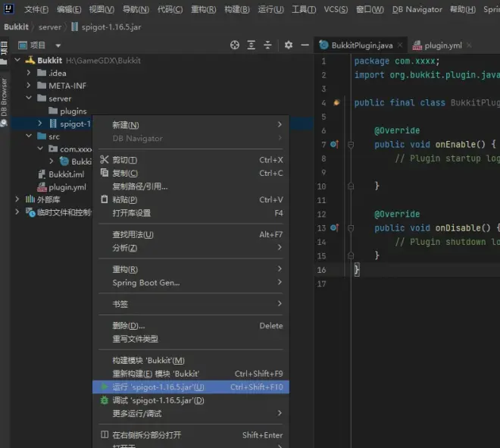The height and width of the screenshot is (448, 500).
Task: Click the external libraries icon
Action: (x=30, y=199)
